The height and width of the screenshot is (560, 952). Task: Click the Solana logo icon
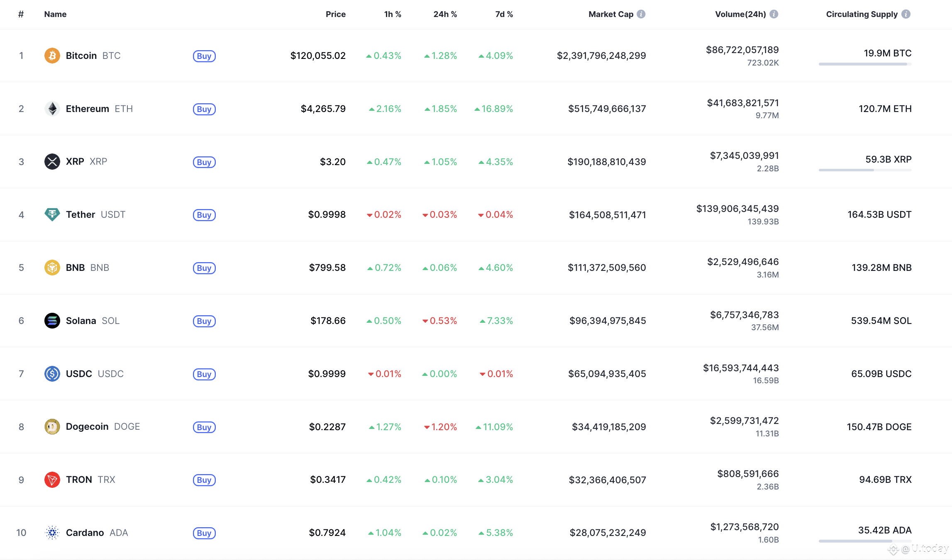(x=52, y=321)
